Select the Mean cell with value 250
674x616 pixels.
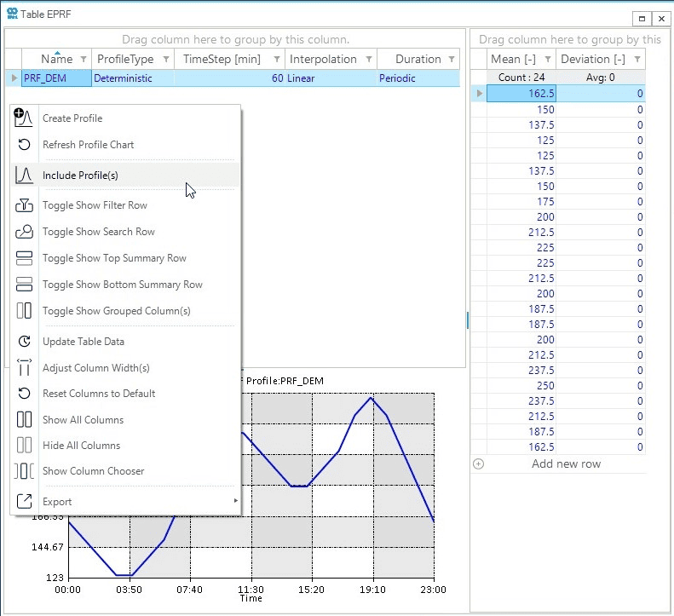(x=521, y=386)
